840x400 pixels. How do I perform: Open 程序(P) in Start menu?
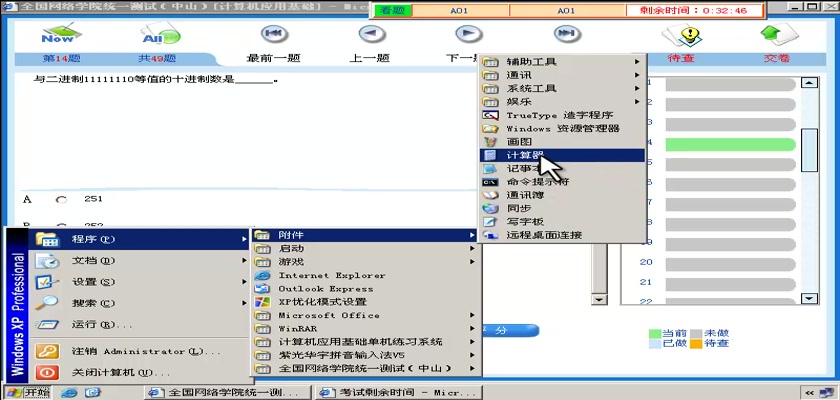click(140, 239)
